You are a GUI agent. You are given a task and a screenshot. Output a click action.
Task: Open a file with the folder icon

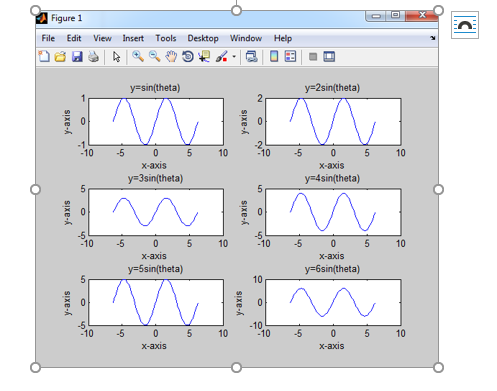coord(60,57)
